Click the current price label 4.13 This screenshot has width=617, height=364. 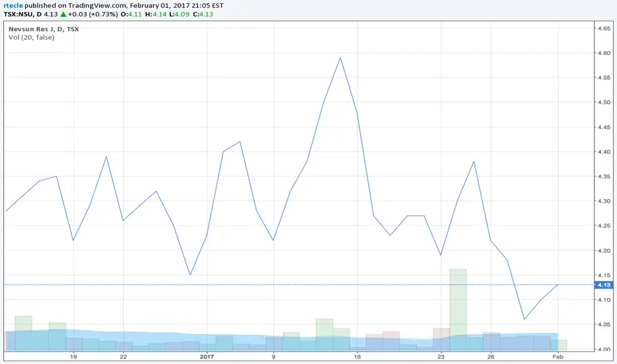pyautogui.click(x=604, y=285)
